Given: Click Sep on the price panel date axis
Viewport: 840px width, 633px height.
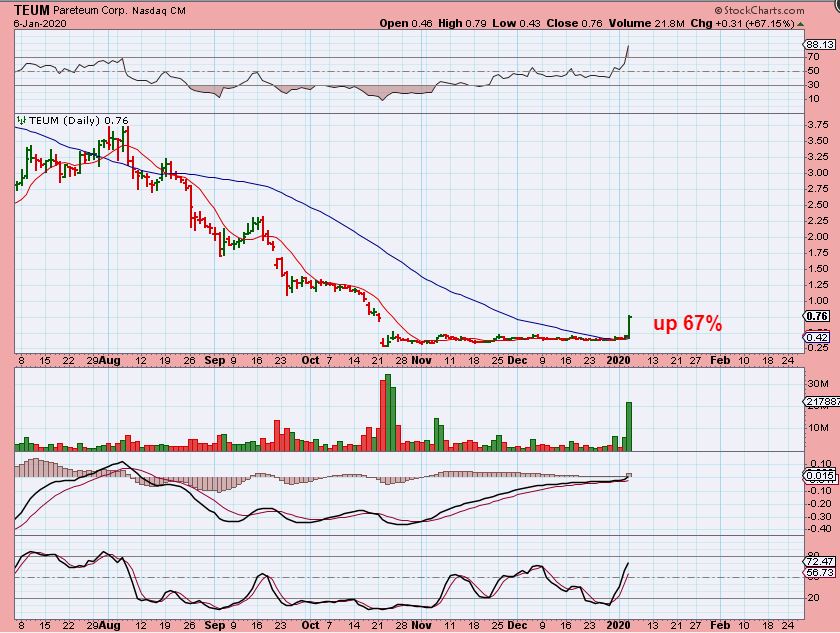Looking at the screenshot, I should pos(215,360).
